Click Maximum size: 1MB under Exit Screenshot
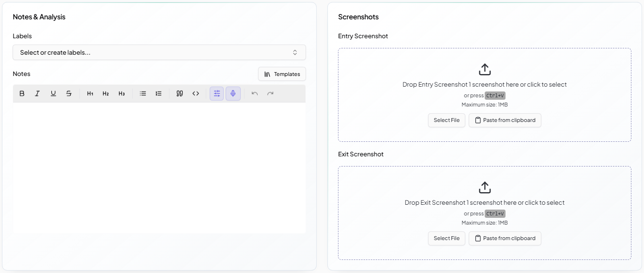This screenshot has width=644, height=273. point(485,223)
